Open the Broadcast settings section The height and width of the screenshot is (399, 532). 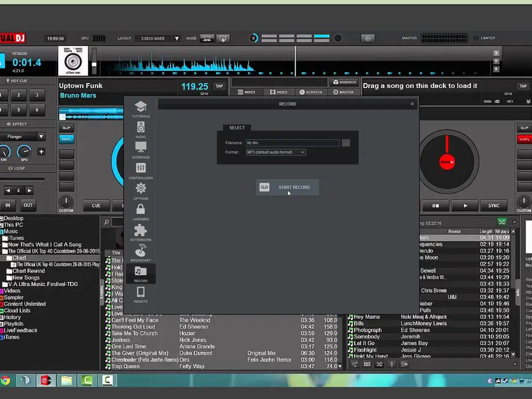click(x=140, y=254)
